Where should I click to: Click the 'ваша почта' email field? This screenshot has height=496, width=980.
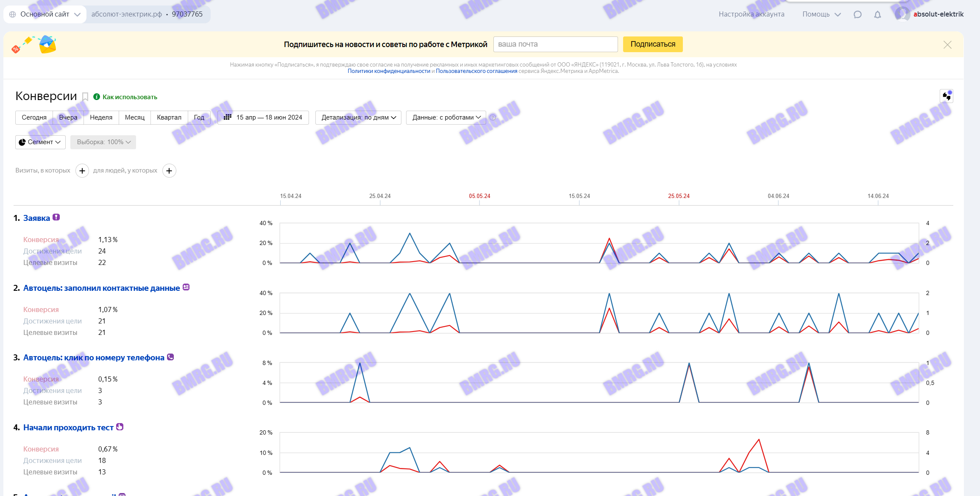[x=555, y=45]
